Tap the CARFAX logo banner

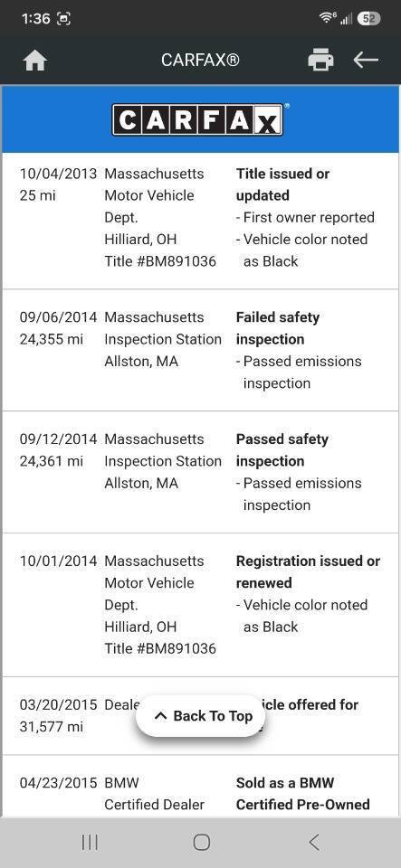click(201, 119)
